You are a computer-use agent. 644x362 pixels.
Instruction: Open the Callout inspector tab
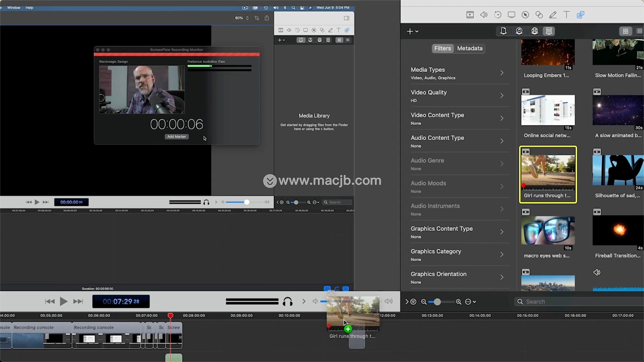pyautogui.click(x=525, y=15)
